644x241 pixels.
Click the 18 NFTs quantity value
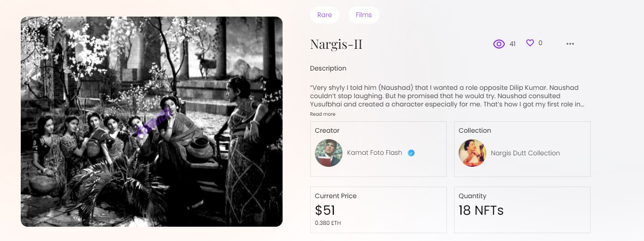click(x=481, y=210)
